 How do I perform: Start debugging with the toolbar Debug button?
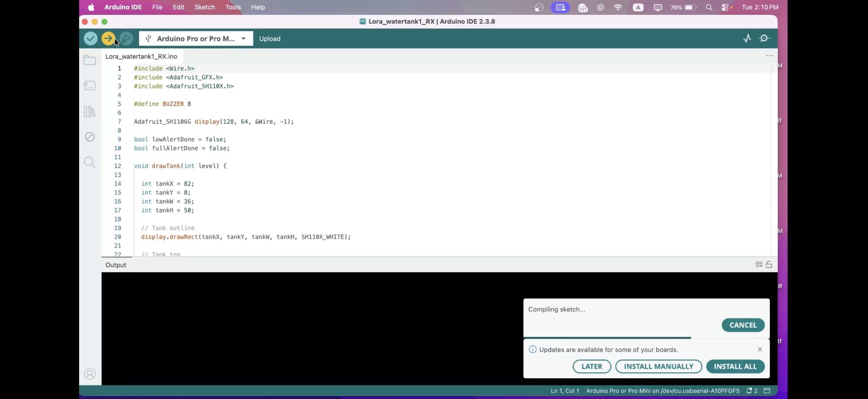[x=126, y=39]
